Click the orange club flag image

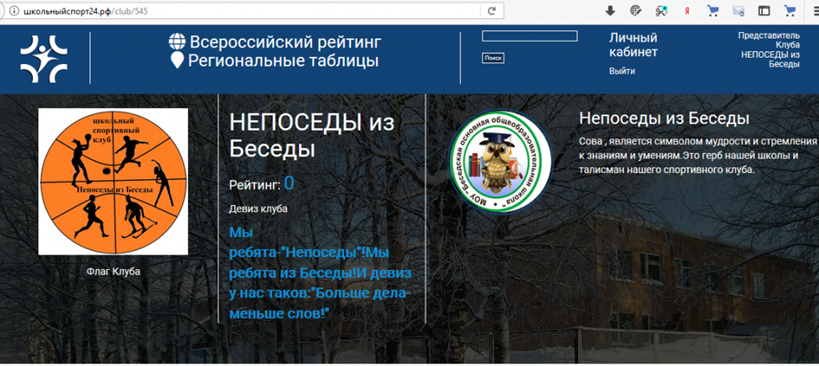(x=113, y=181)
